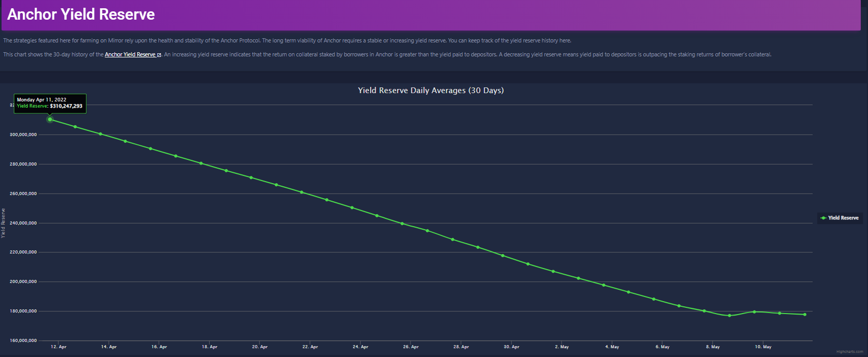
Task: Click the 200,000,000 y-axis label
Action: pyautogui.click(x=23, y=281)
